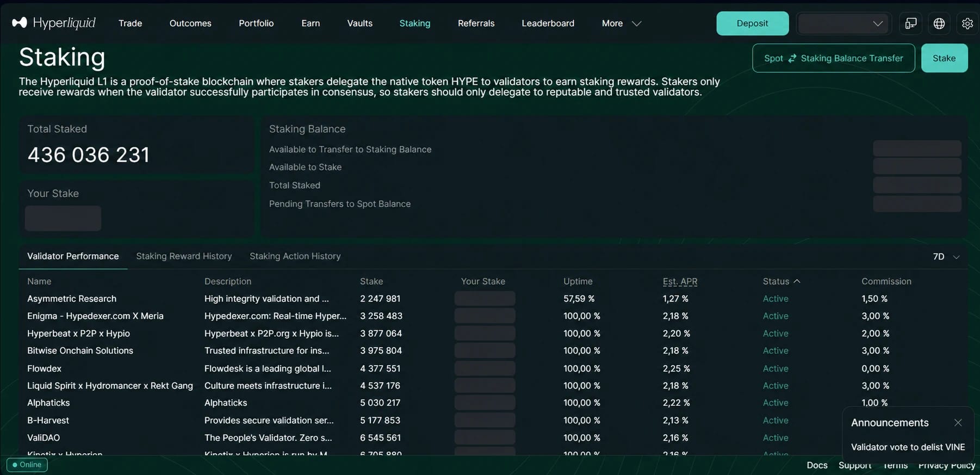Close the Announcements popup
Viewport: 980px width, 475px height.
958,423
